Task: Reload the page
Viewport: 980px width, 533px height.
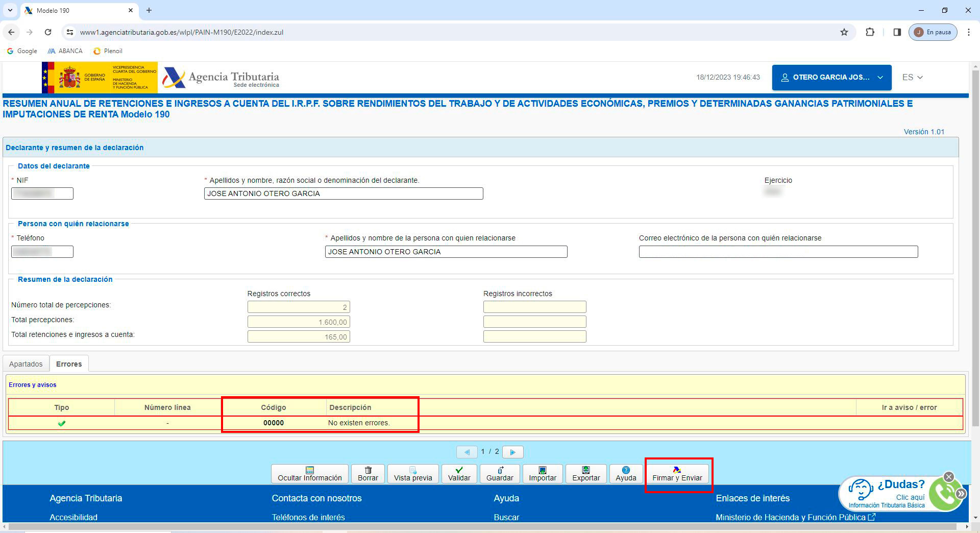Action: click(x=48, y=32)
